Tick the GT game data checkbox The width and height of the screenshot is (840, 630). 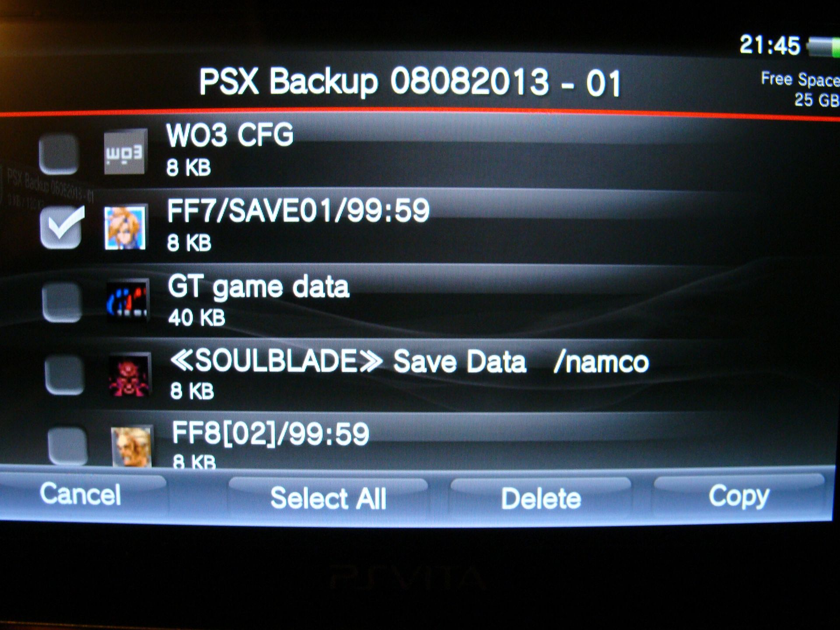[x=63, y=302]
